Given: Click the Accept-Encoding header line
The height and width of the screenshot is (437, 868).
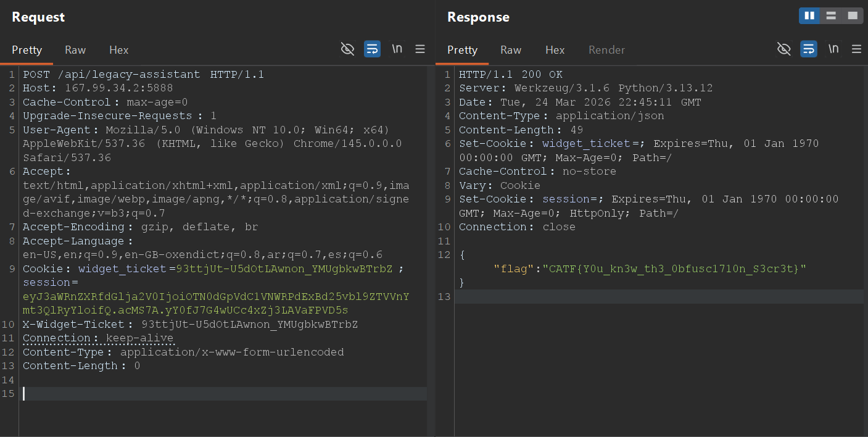Looking at the screenshot, I should (140, 227).
